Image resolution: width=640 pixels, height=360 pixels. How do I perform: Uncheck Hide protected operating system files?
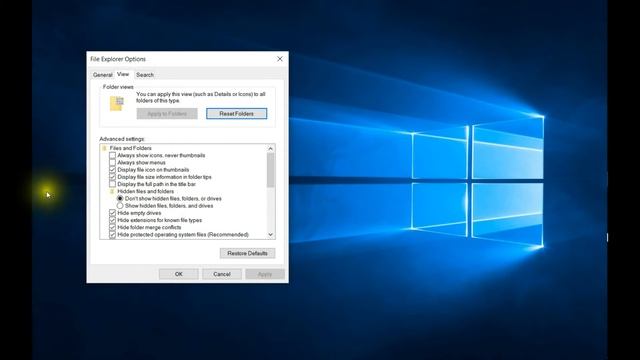click(112, 235)
